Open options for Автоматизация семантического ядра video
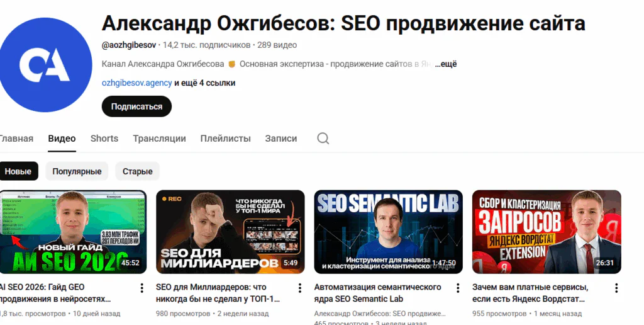644x325 pixels. pyautogui.click(x=458, y=288)
